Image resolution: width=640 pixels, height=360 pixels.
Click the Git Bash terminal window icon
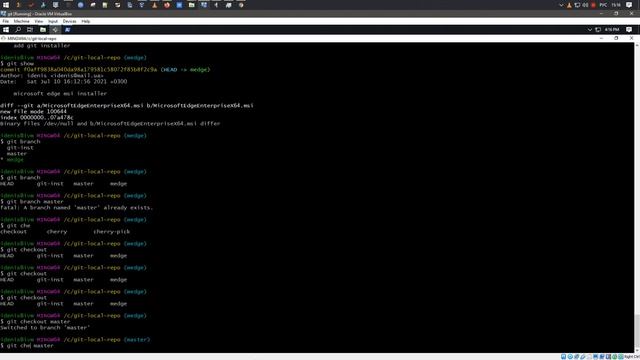click(3, 38)
